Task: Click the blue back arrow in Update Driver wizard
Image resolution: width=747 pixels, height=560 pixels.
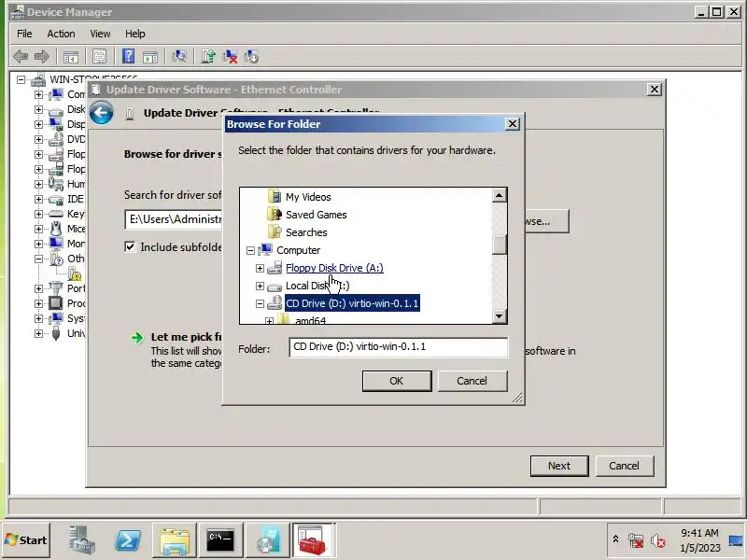Action: point(102,113)
